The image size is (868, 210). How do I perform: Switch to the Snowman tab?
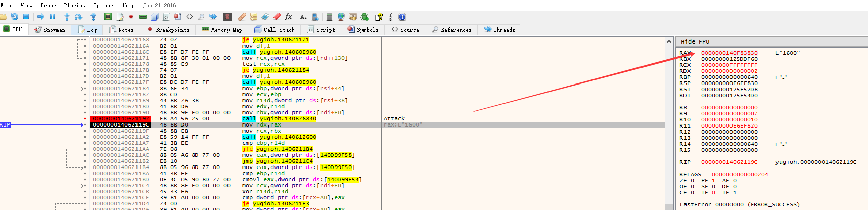click(x=50, y=30)
